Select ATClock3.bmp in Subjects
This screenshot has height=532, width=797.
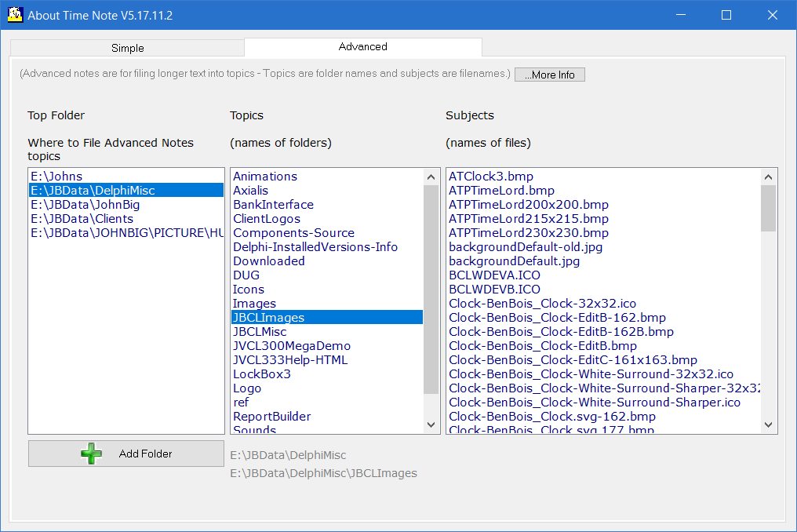[491, 177]
